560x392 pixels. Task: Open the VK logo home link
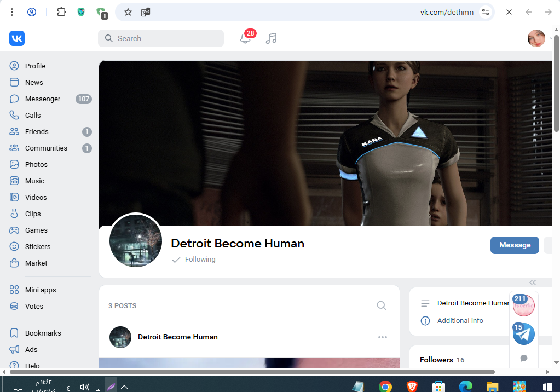[17, 38]
